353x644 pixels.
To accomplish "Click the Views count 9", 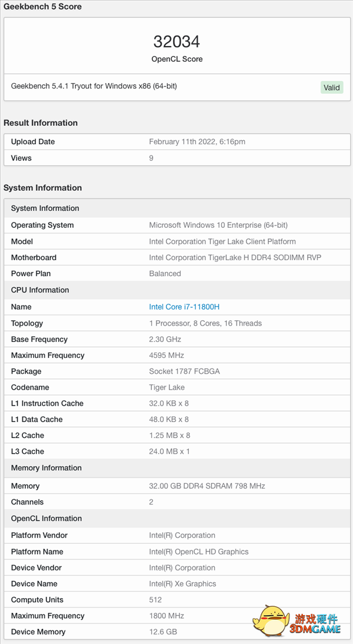I will pos(151,158).
